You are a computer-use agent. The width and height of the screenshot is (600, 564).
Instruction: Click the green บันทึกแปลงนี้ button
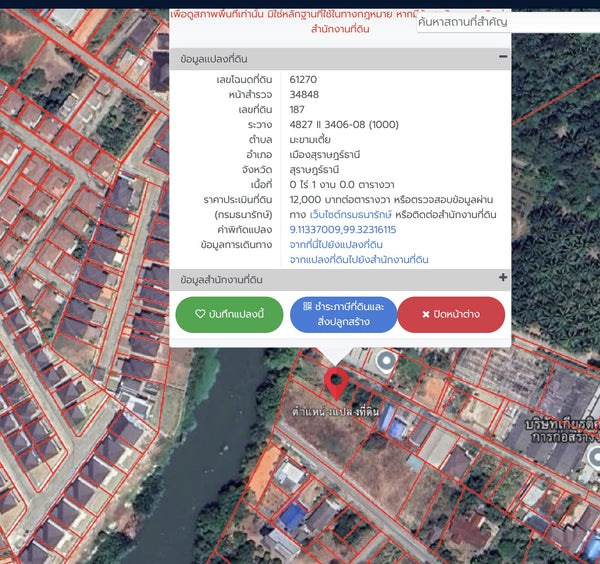click(x=229, y=315)
